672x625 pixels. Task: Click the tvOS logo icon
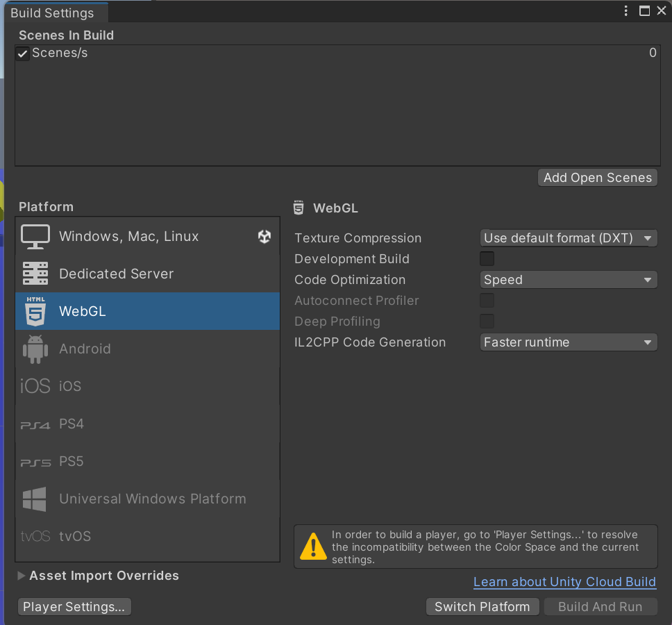point(35,536)
